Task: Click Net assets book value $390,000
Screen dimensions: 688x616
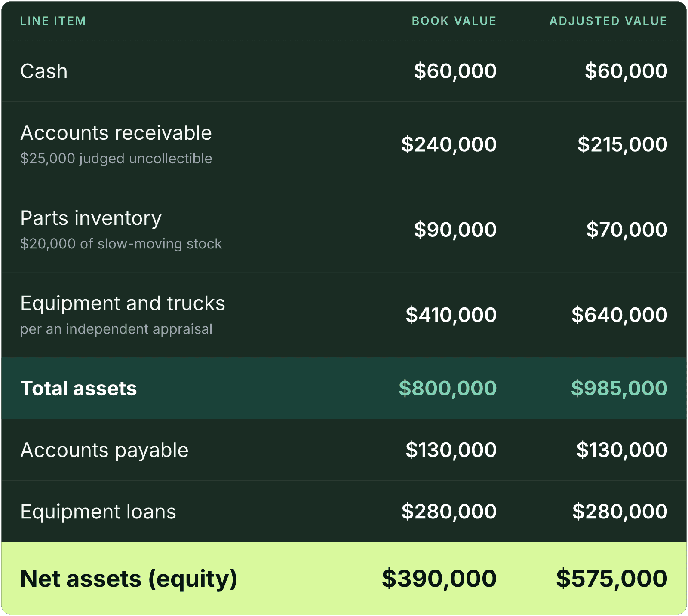Action: 439,579
